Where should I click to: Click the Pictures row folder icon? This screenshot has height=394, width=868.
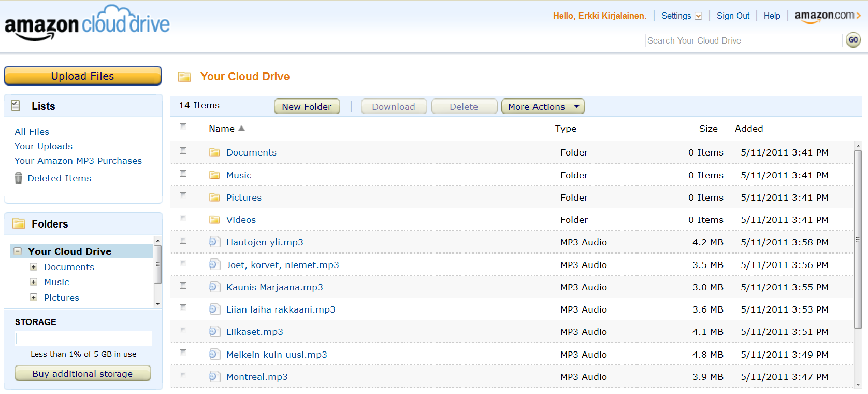point(214,198)
